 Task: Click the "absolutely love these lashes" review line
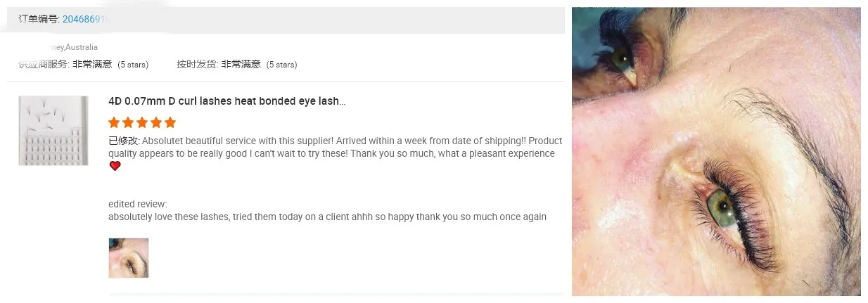pyautogui.click(x=327, y=217)
